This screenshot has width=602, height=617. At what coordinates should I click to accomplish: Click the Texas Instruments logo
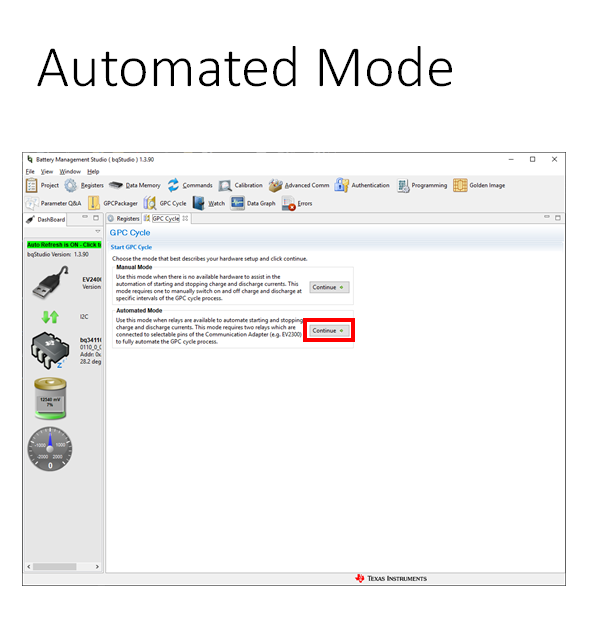[x=391, y=578]
